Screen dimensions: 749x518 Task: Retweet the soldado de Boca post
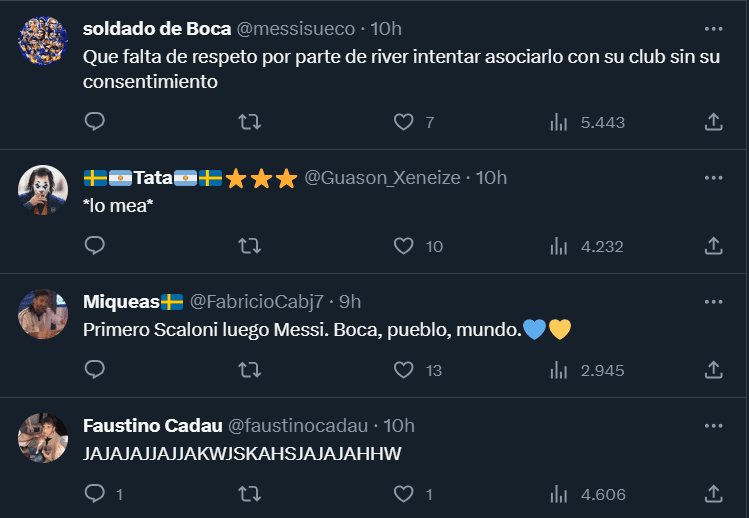click(x=250, y=122)
